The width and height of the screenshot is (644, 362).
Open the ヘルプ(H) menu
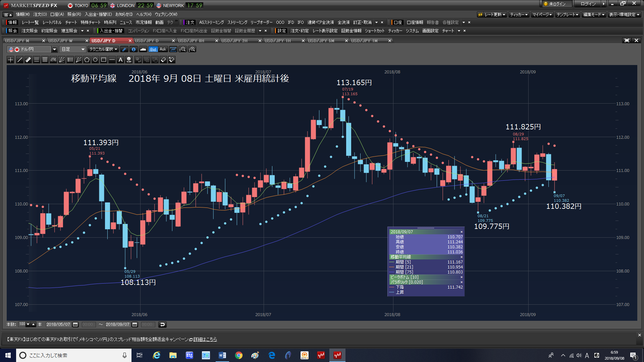point(144,14)
